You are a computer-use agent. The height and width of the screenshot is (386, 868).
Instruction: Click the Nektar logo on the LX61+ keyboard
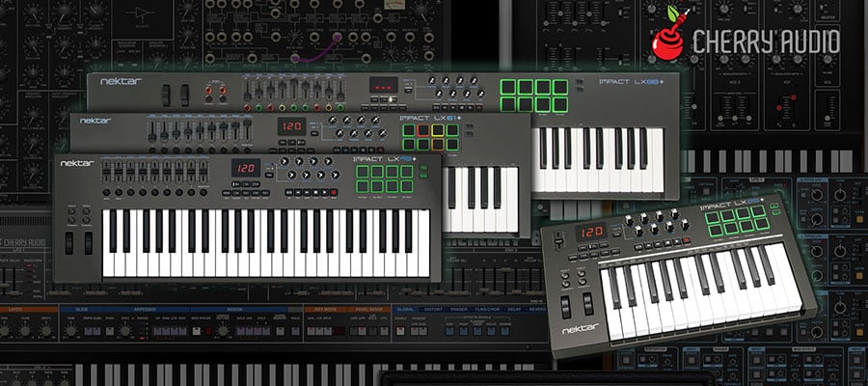tap(95, 121)
